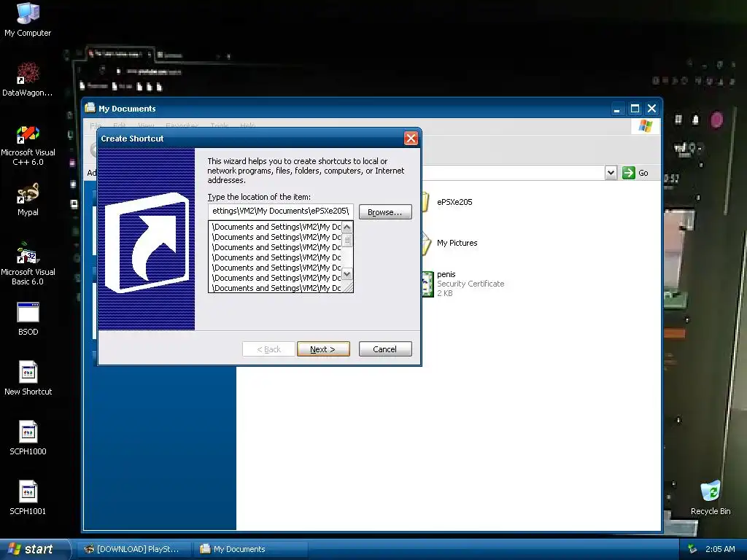The width and height of the screenshot is (747, 560).
Task: Click the taskbar clock 2:05 AM
Action: (720, 549)
